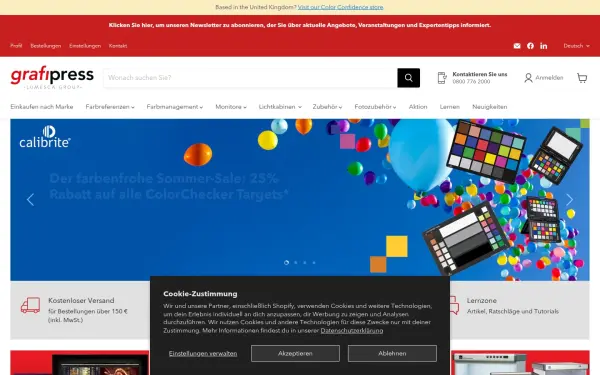
Task: Open the Deutsch language dropdown
Action: (576, 46)
